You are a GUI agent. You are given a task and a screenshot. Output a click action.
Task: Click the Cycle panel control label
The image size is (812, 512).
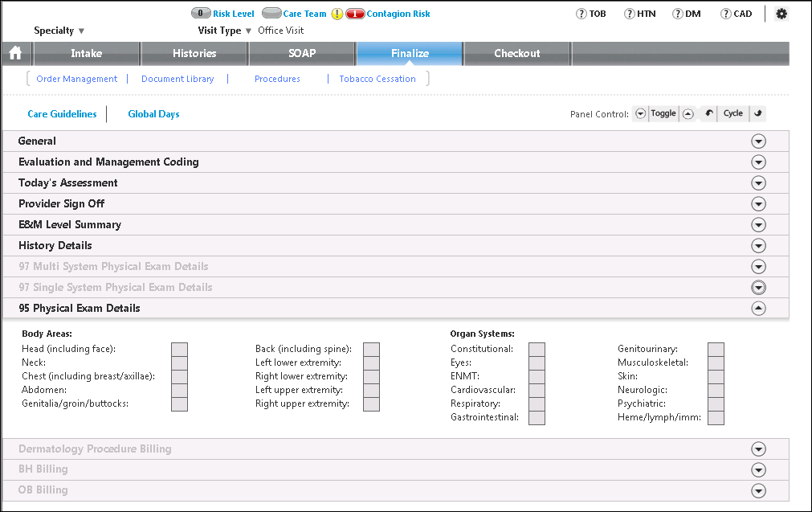pyautogui.click(x=732, y=113)
